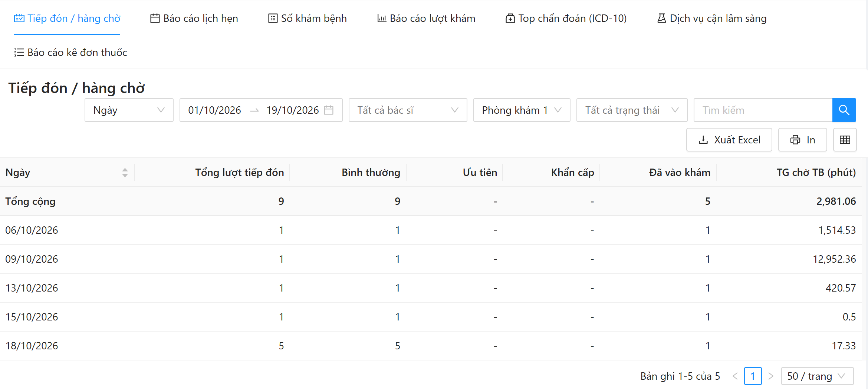Select page 1 in pagination
The width and height of the screenshot is (868, 389).
pyautogui.click(x=753, y=376)
